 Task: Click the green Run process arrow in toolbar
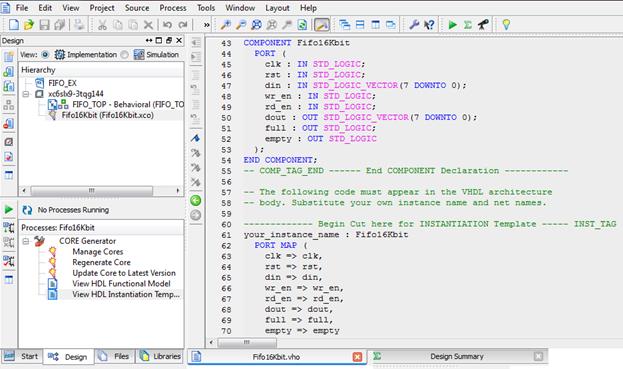(452, 25)
